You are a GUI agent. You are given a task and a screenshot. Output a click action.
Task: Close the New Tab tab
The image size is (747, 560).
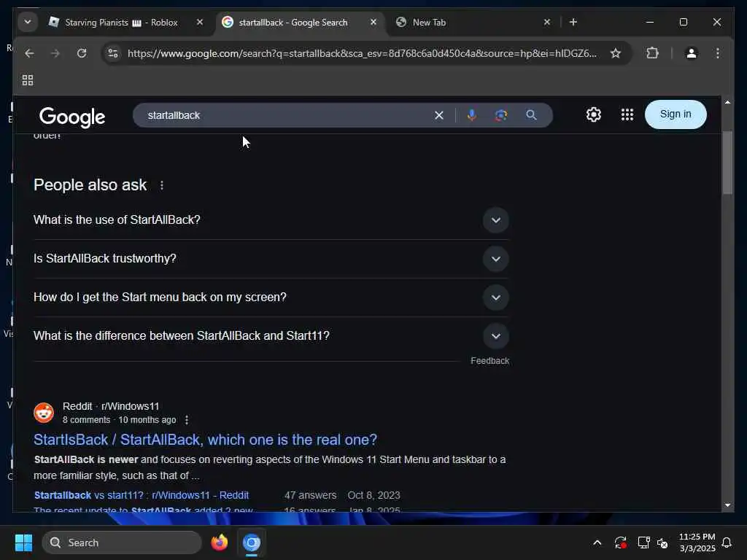[547, 22]
